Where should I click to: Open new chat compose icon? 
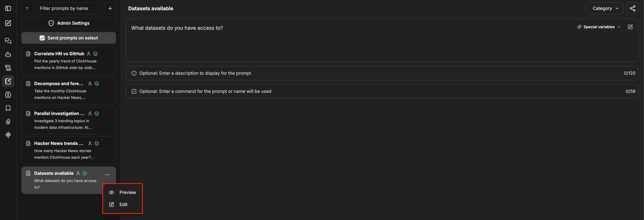(x=8, y=23)
